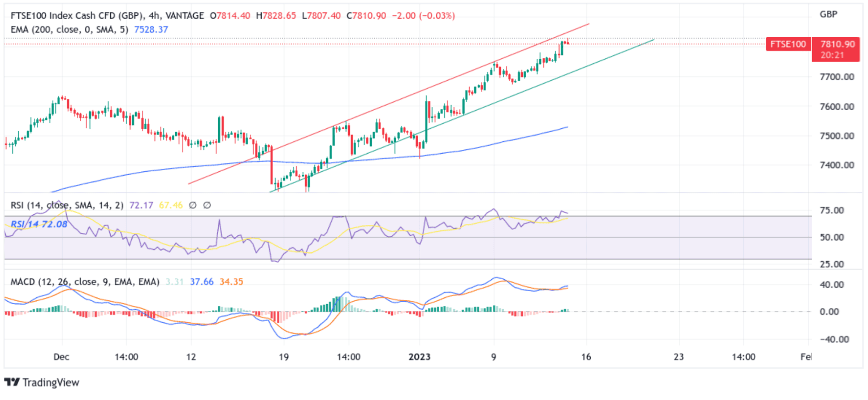The width and height of the screenshot is (868, 400).
Task: Click the last ∅ icon in RSI legend
Action: click(x=207, y=205)
